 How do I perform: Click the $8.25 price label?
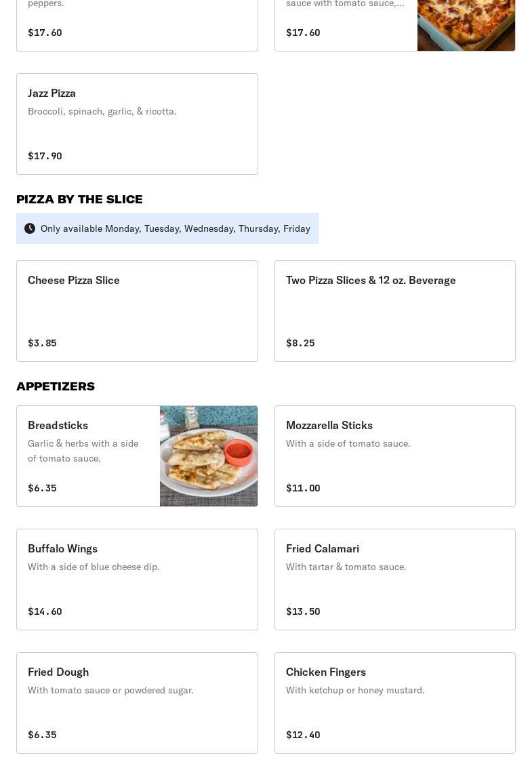click(x=300, y=343)
